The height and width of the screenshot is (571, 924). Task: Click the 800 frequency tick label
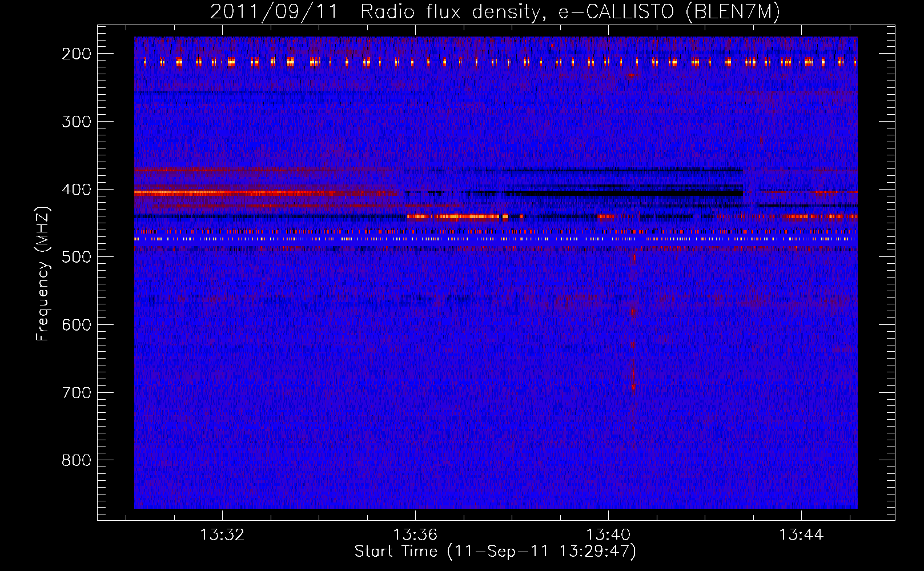tap(77, 460)
